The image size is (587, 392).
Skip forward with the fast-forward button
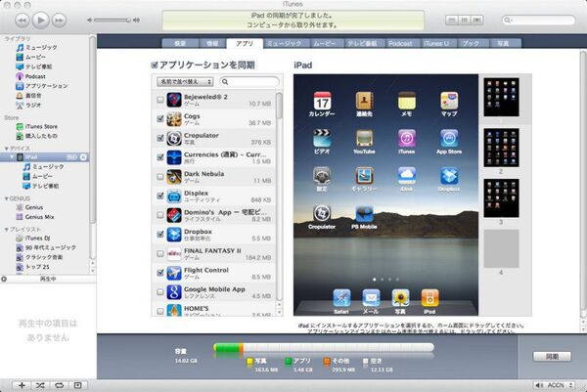pos(59,20)
